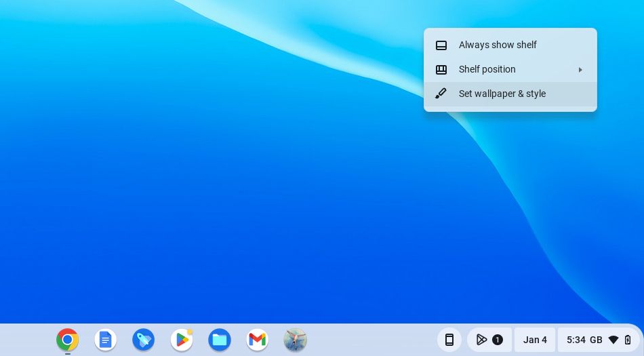
Task: Launch Google Docs from the shelf
Action: point(105,340)
